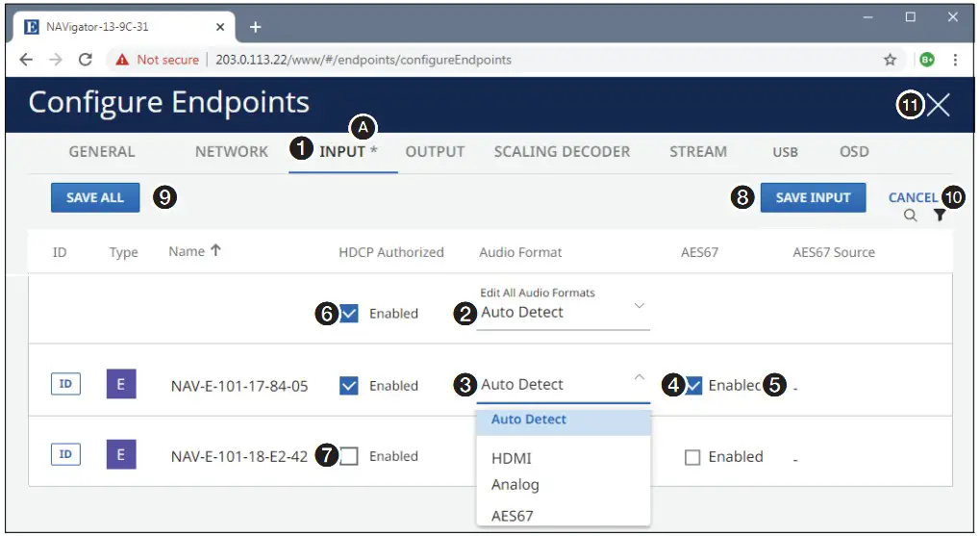Open a new browser tab
Image resolution: width=980 pixels, height=536 pixels.
tap(255, 27)
